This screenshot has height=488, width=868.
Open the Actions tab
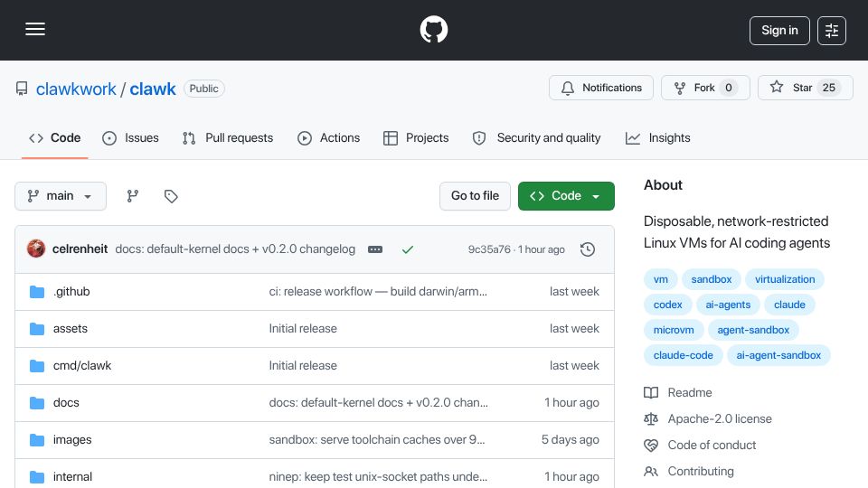329,137
